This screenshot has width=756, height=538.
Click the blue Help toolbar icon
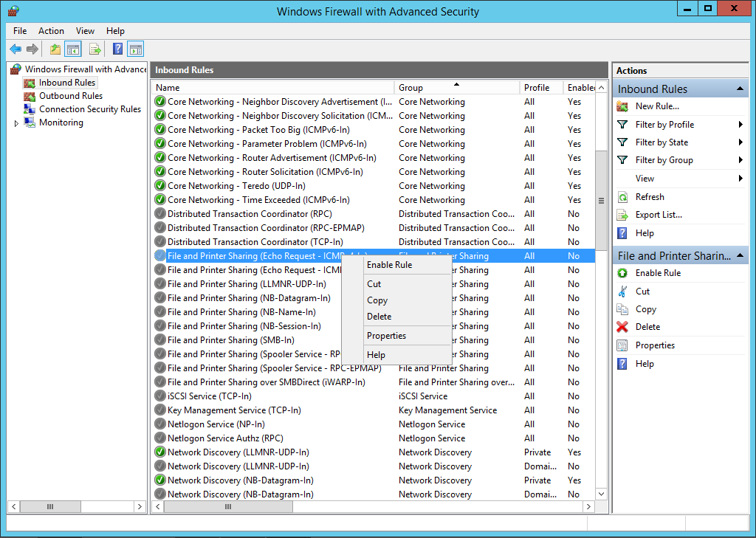pos(117,49)
